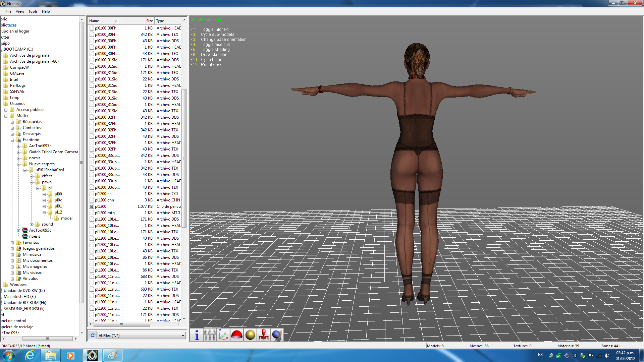
Task: Expand the Acceso público folder node
Action: (x=6, y=110)
